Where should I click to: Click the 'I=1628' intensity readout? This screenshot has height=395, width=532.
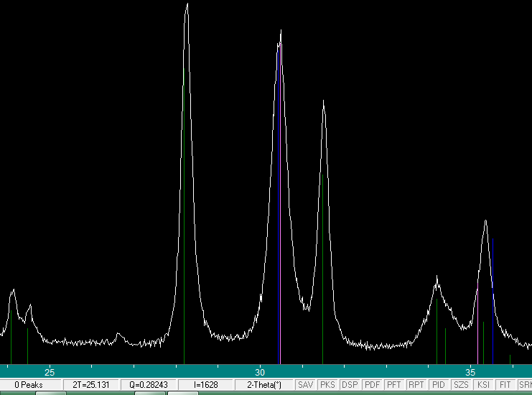click(206, 385)
